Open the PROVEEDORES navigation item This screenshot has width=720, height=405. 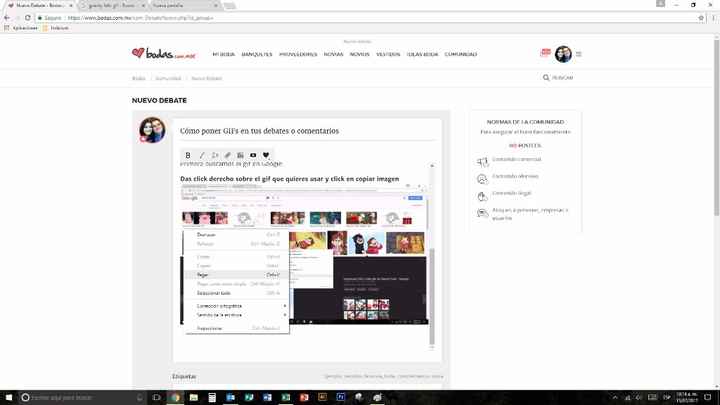coord(298,54)
